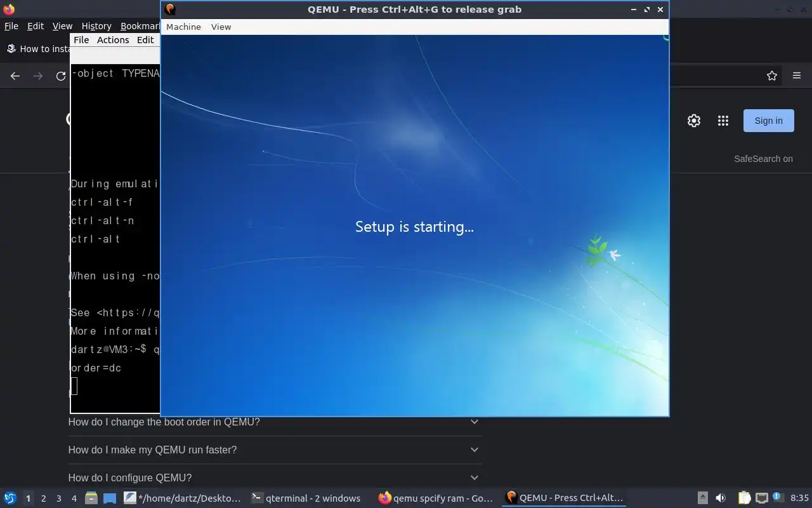Open the clipboard manager tray icon
Viewport: 812px width, 508px height.
pyautogui.click(x=744, y=498)
